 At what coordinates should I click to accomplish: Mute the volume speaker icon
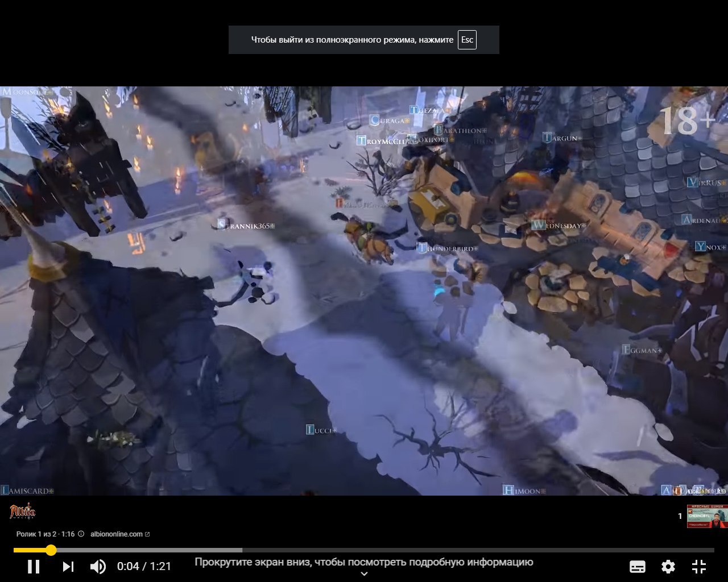(98, 566)
